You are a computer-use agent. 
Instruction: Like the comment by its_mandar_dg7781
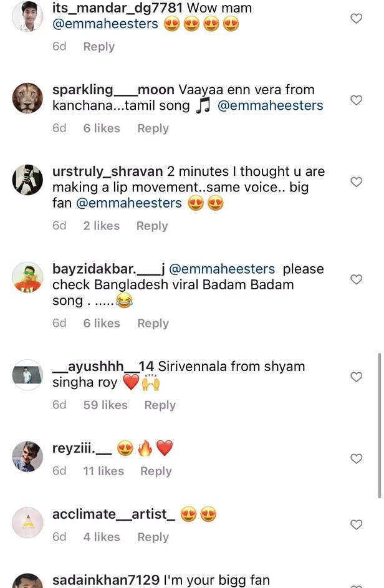tap(357, 19)
